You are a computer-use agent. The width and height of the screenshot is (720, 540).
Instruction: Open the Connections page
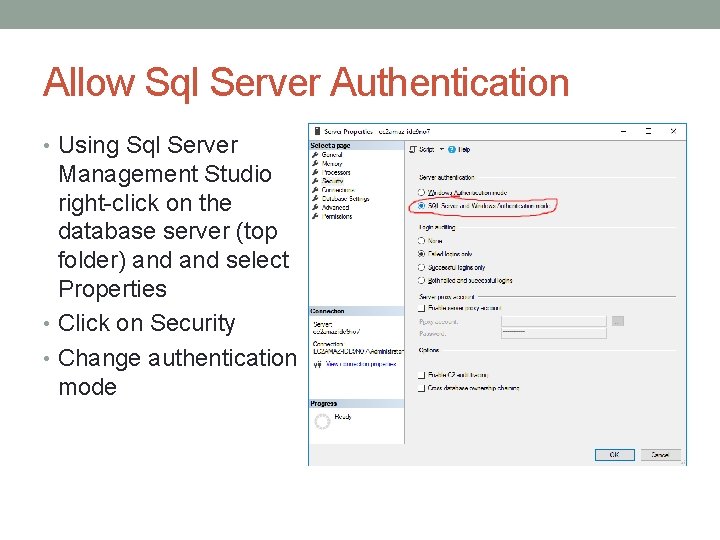click(338, 190)
